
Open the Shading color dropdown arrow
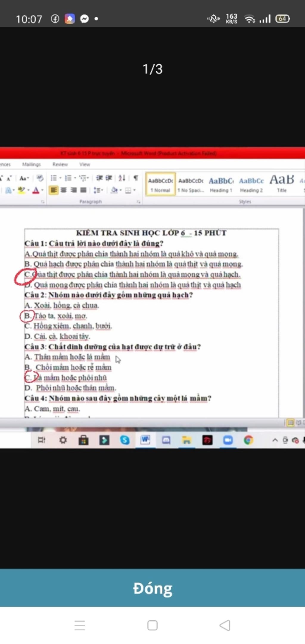[x=121, y=190]
